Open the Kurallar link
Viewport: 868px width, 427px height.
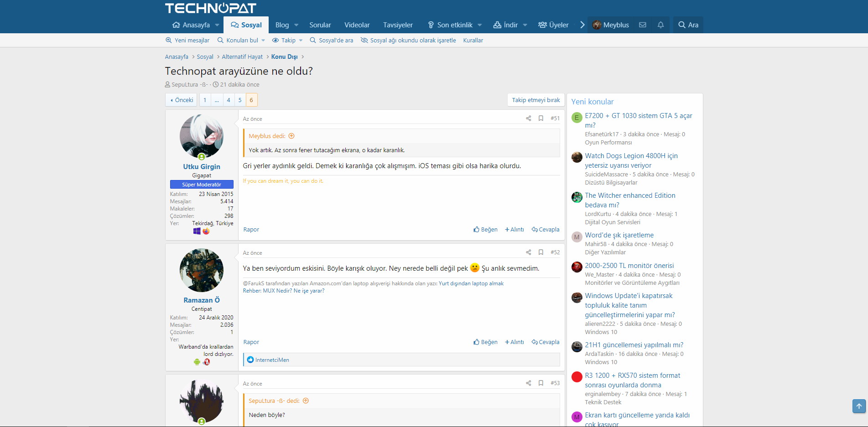(x=473, y=41)
